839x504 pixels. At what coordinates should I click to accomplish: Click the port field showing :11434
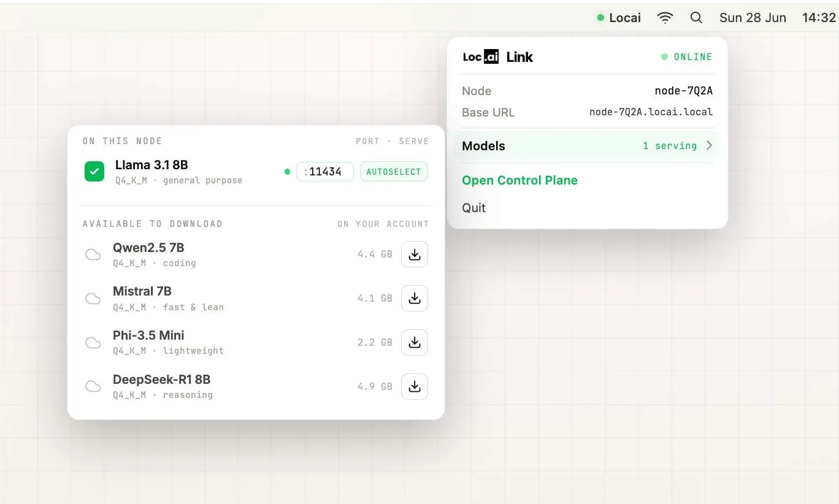(325, 172)
